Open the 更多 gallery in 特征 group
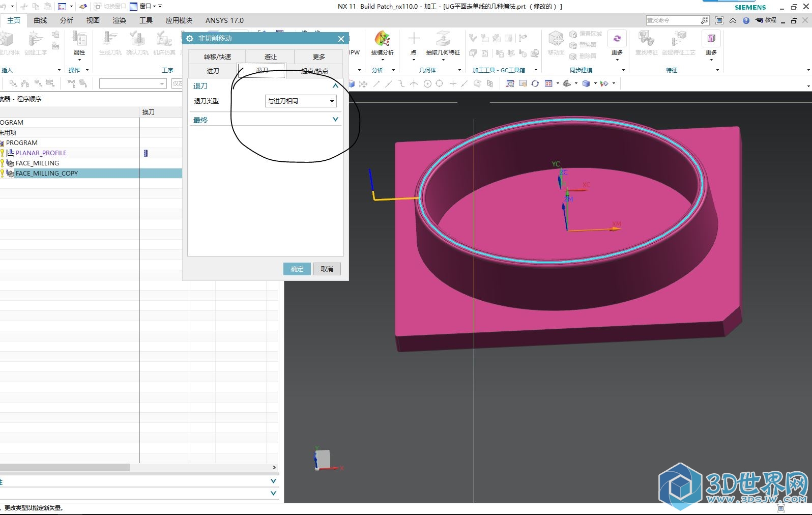Viewport: 812px width, 515px height. 711,43
